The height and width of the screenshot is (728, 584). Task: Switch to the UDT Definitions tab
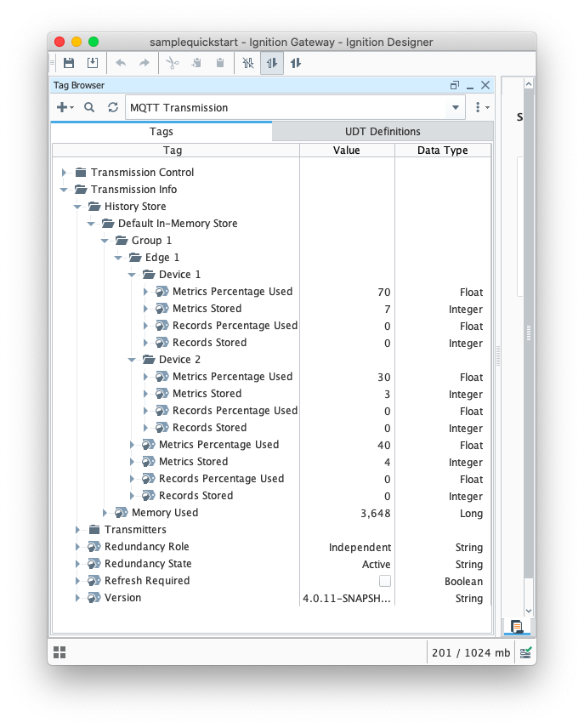tap(382, 131)
